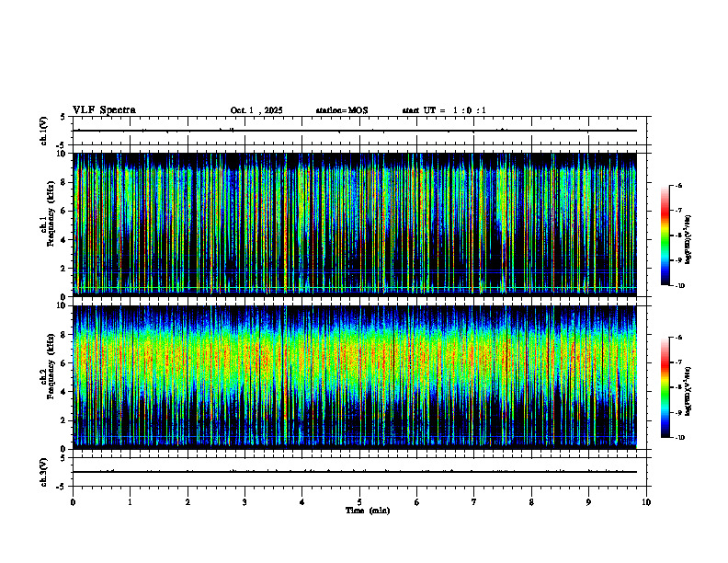Image resolution: width=728 pixels, height=563 pixels.
Task: Click the ch.1 frequency axis "2" tick label
Action: pos(64,269)
